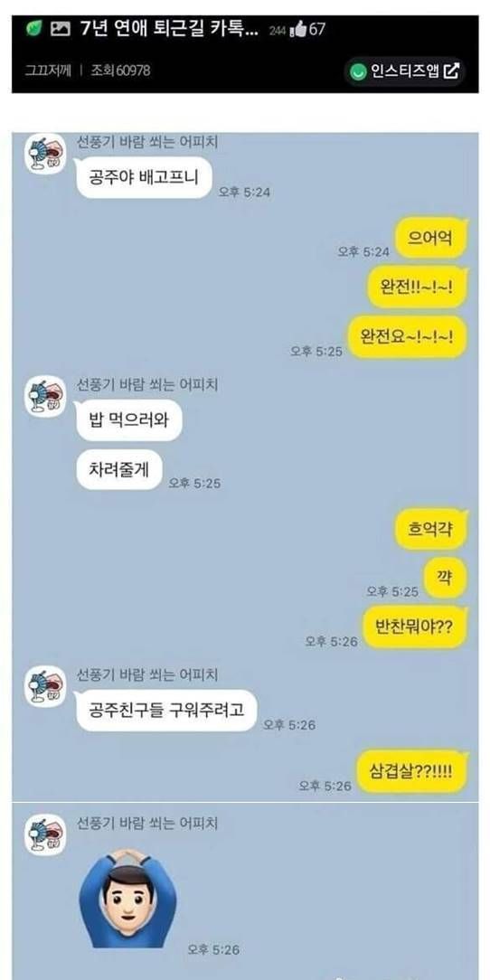This screenshot has width=490, height=980.
Task: Select yellow bubble 삼겹살??!!!!
Action: [414, 770]
